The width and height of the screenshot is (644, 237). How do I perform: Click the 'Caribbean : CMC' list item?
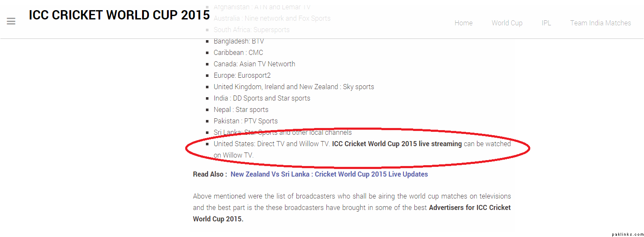pos(238,52)
